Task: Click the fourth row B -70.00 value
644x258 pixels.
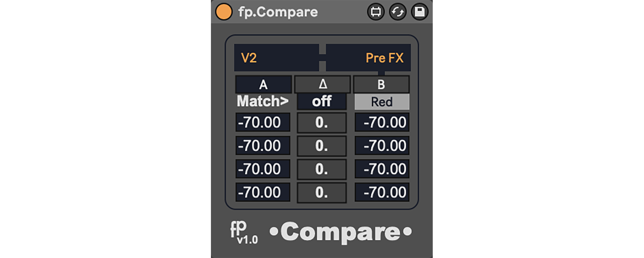Action: (x=382, y=192)
